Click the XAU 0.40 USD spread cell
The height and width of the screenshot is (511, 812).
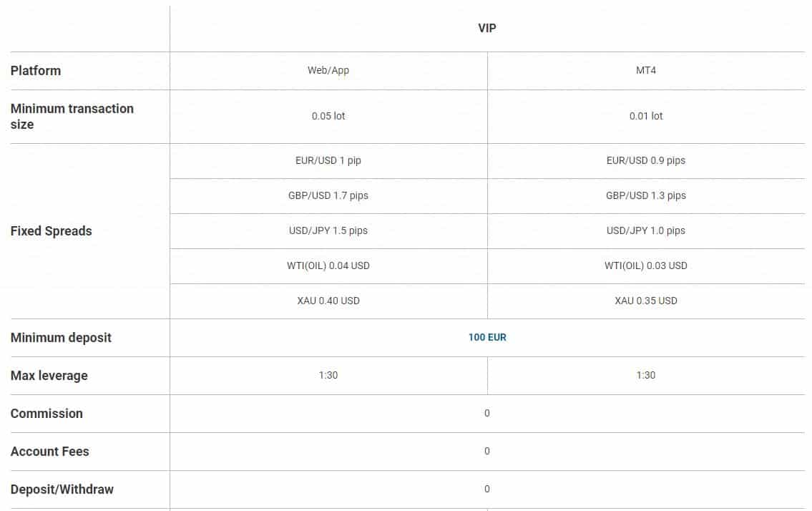click(x=328, y=301)
